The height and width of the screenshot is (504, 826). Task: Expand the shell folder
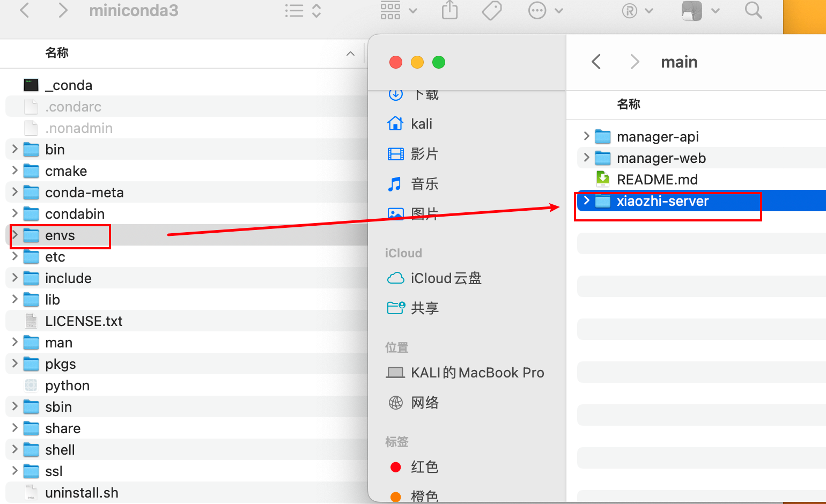click(15, 449)
